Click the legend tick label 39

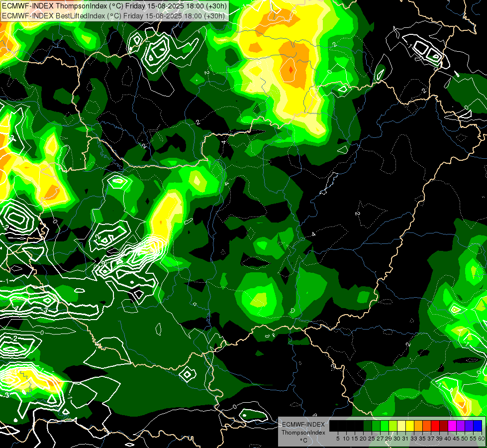[439, 439]
